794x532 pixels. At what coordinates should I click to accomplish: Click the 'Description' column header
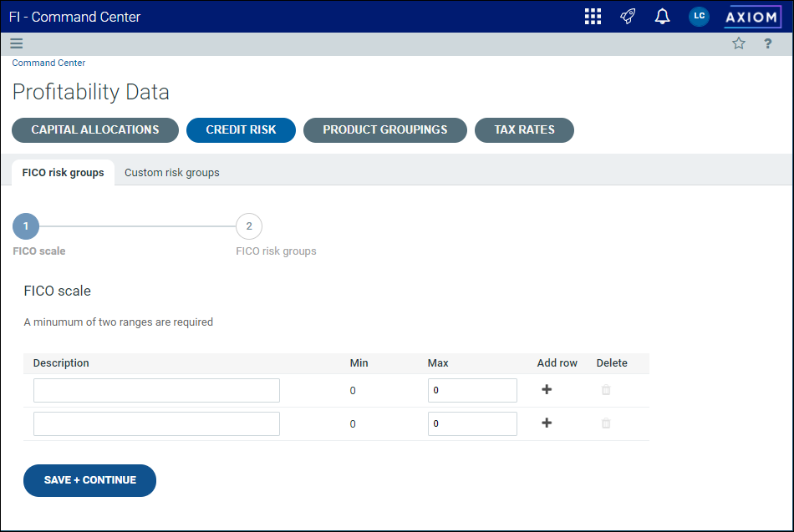pos(61,363)
